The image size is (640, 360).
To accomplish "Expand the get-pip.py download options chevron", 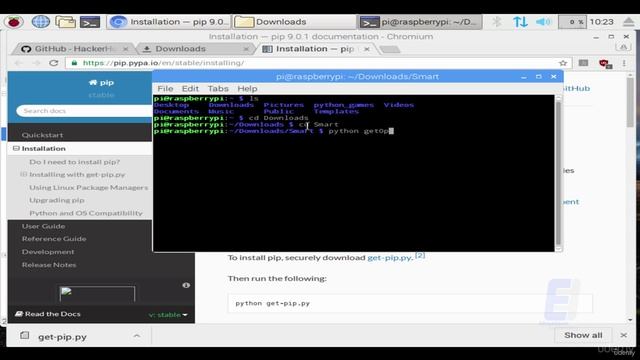I will point(137,336).
